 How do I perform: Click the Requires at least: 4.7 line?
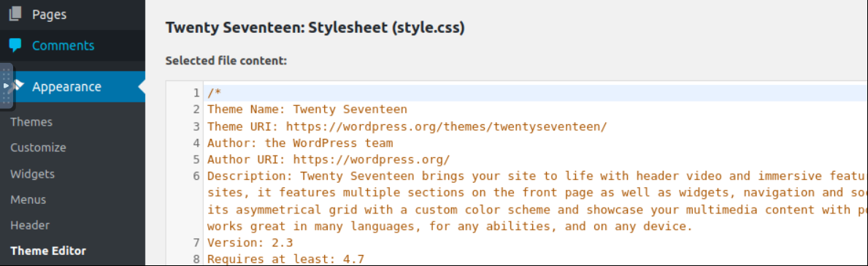pos(285,259)
